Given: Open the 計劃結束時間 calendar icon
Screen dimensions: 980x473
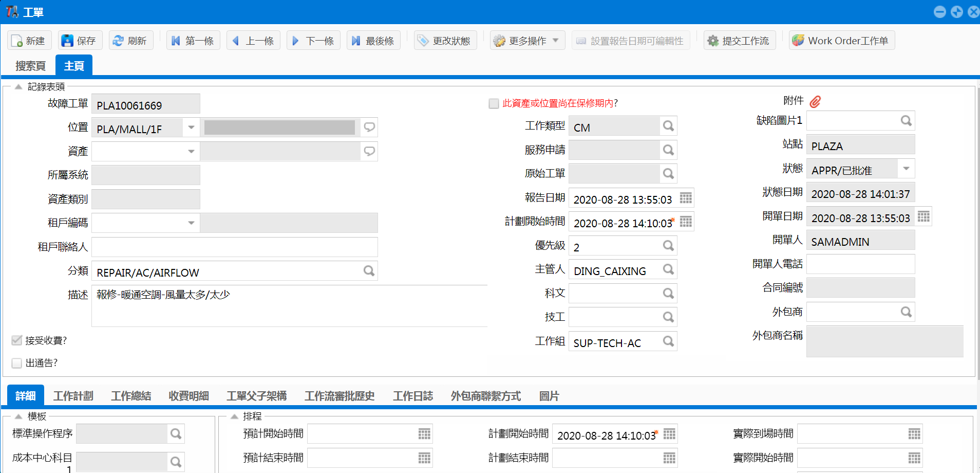Looking at the screenshot, I should [x=669, y=458].
